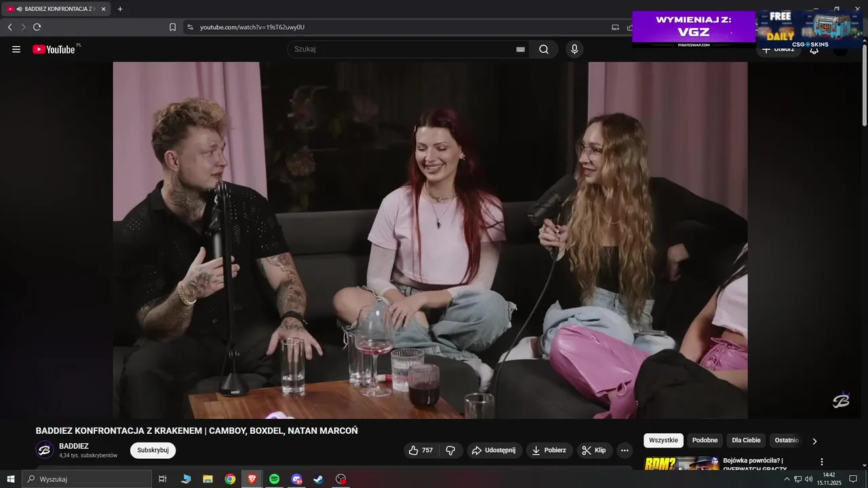Open the BADDIEZ channel name link
This screenshot has height=488, width=868.
click(x=74, y=446)
